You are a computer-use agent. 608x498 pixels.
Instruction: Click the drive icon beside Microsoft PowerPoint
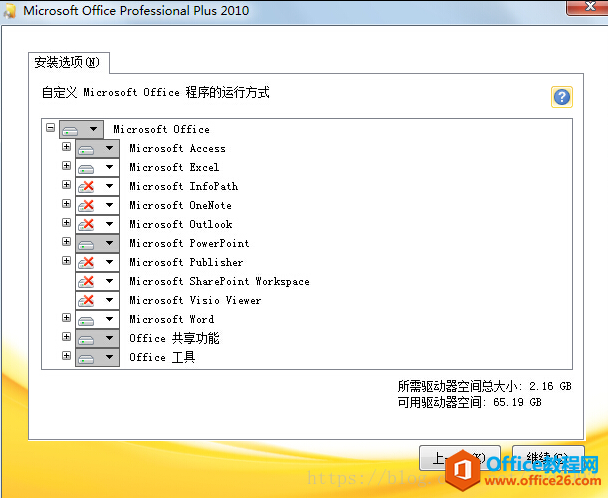pos(86,244)
